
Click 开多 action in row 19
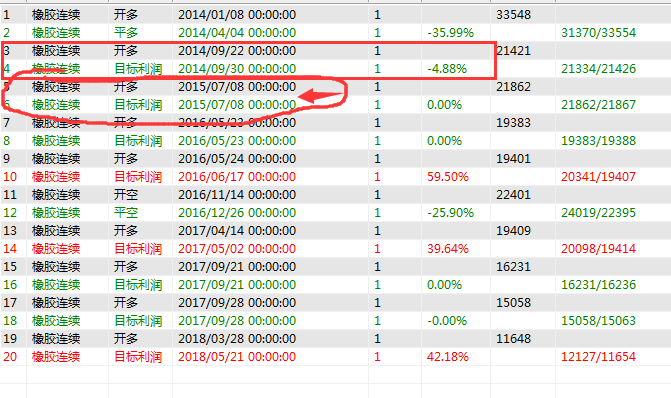coord(126,339)
